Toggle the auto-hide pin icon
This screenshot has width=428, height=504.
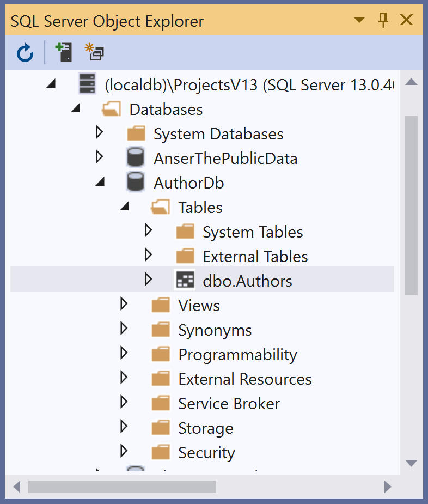(x=383, y=20)
